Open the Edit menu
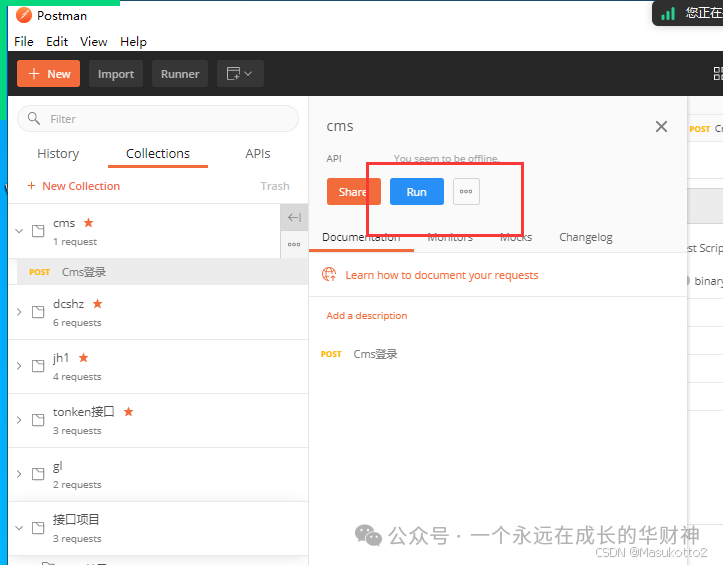The width and height of the screenshot is (723, 565). 57,42
